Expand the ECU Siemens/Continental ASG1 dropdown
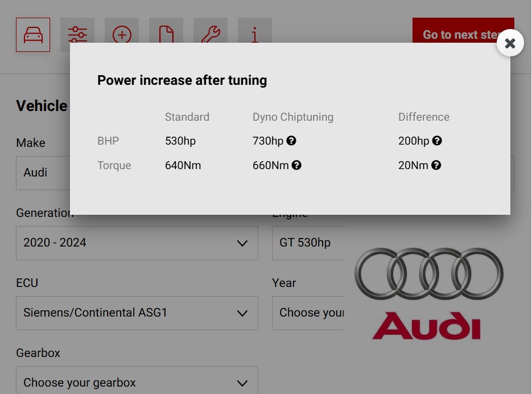 137,313
